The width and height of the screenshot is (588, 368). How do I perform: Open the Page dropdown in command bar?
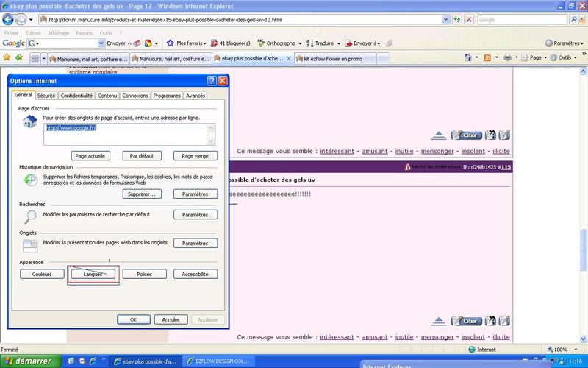[x=536, y=57]
